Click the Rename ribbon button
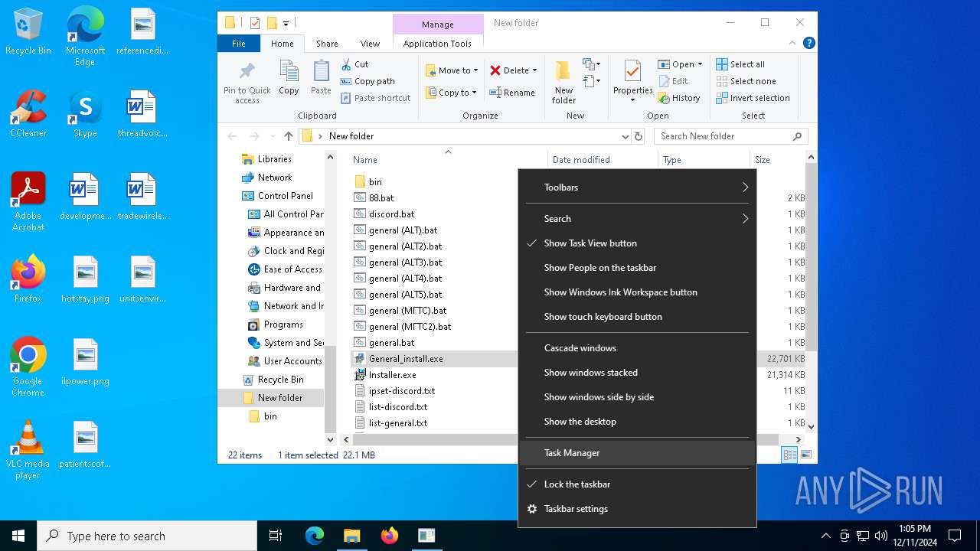The width and height of the screenshot is (980, 551). tap(512, 93)
